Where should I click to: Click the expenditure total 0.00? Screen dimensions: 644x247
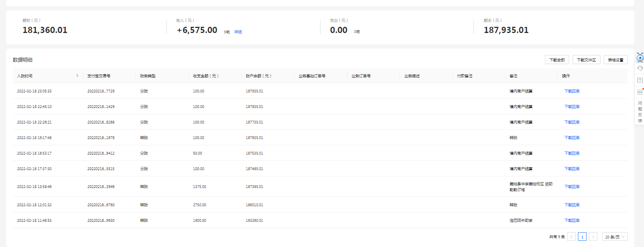pyautogui.click(x=339, y=30)
